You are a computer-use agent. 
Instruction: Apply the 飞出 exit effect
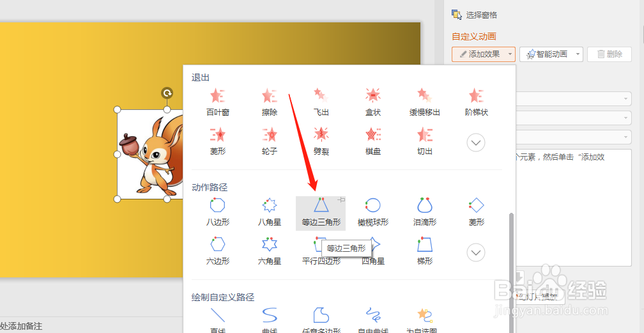pos(321,102)
